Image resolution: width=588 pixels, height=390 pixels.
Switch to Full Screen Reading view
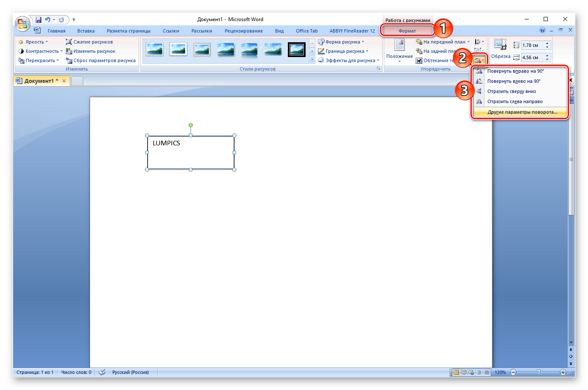(464, 372)
